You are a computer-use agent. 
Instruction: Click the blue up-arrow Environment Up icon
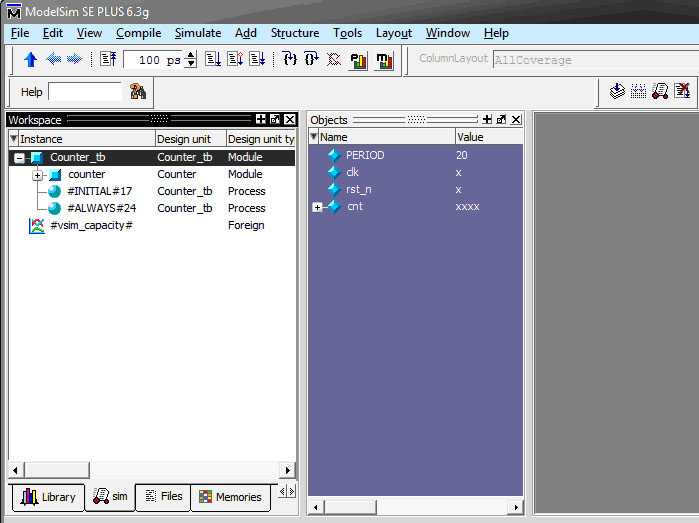(31, 59)
